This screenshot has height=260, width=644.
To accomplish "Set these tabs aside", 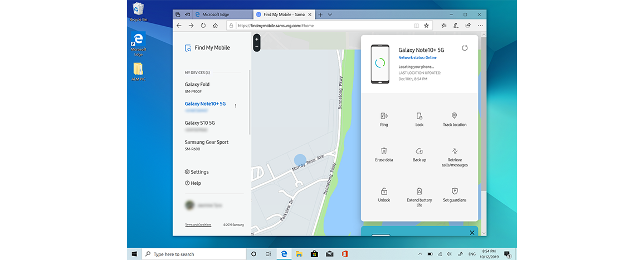I will 187,14.
